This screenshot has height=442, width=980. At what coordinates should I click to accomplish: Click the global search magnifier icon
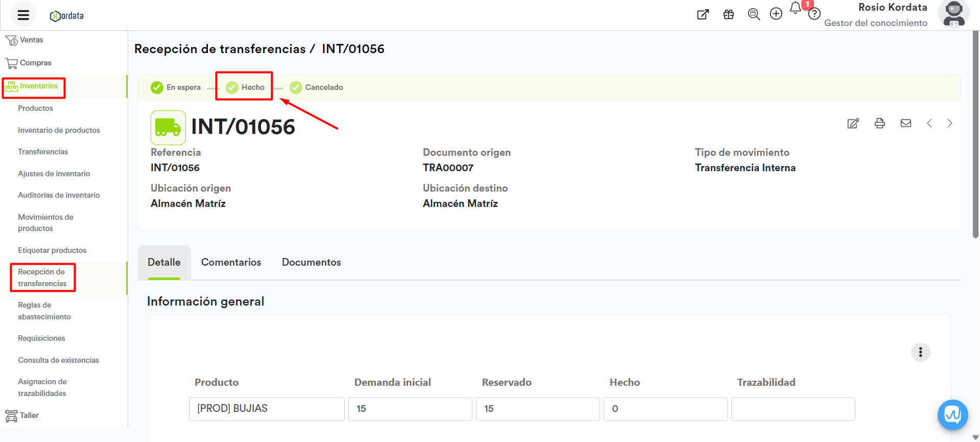(x=753, y=14)
